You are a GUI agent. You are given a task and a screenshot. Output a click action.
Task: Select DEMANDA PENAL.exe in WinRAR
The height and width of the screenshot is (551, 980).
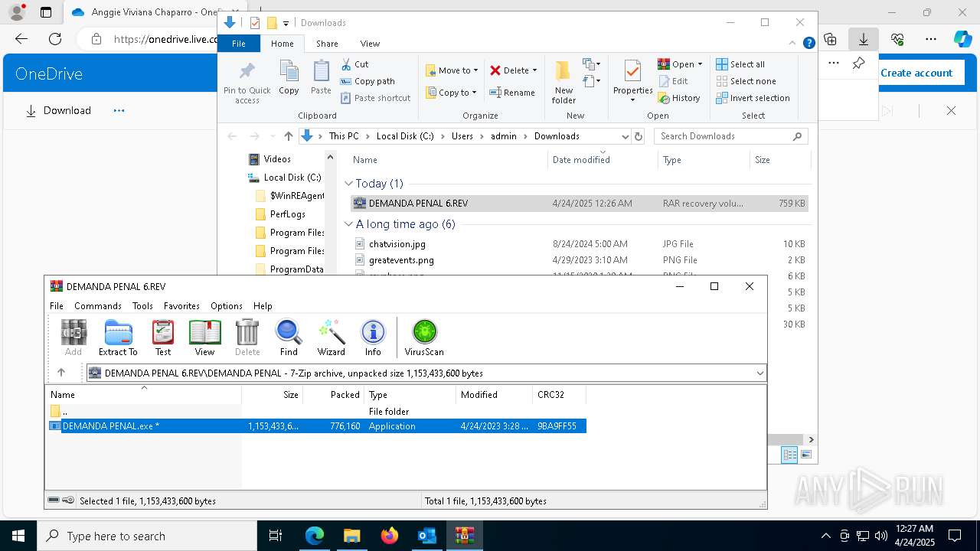click(x=318, y=426)
